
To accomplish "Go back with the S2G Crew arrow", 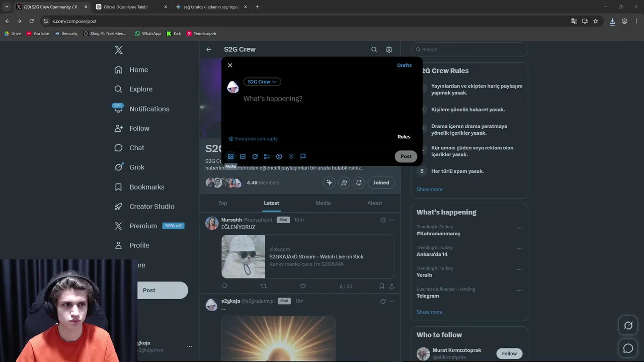I will pyautogui.click(x=209, y=49).
